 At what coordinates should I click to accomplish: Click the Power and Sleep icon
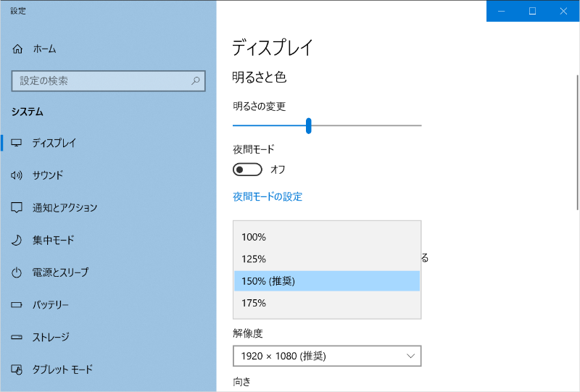click(17, 272)
